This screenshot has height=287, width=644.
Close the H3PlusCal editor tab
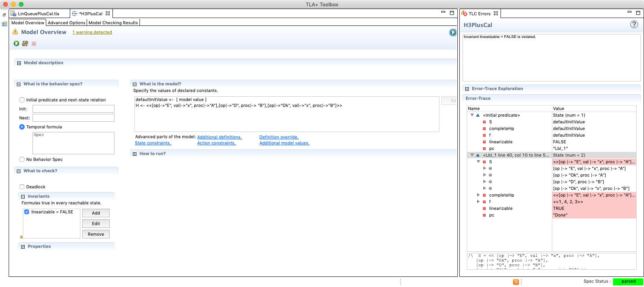(x=108, y=13)
